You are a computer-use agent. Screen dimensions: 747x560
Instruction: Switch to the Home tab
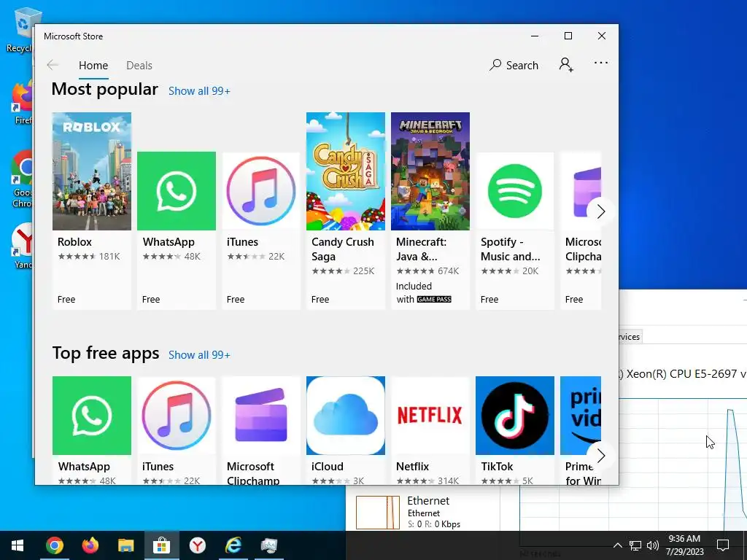pyautogui.click(x=93, y=65)
